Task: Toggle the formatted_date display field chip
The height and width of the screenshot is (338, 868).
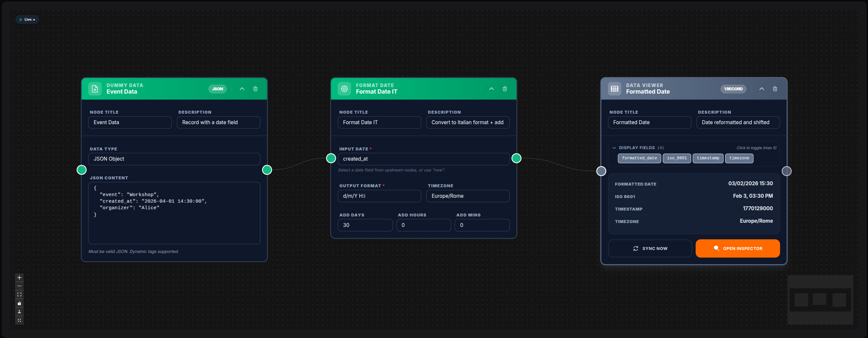Action: pyautogui.click(x=639, y=158)
